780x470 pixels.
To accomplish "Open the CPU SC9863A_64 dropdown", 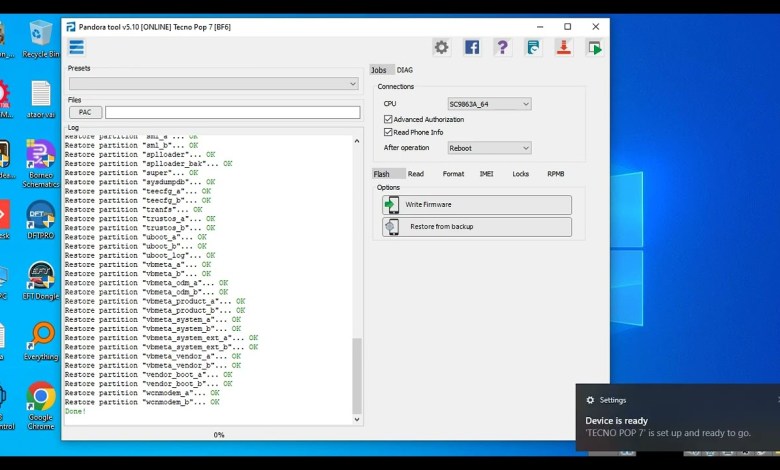I will point(489,104).
